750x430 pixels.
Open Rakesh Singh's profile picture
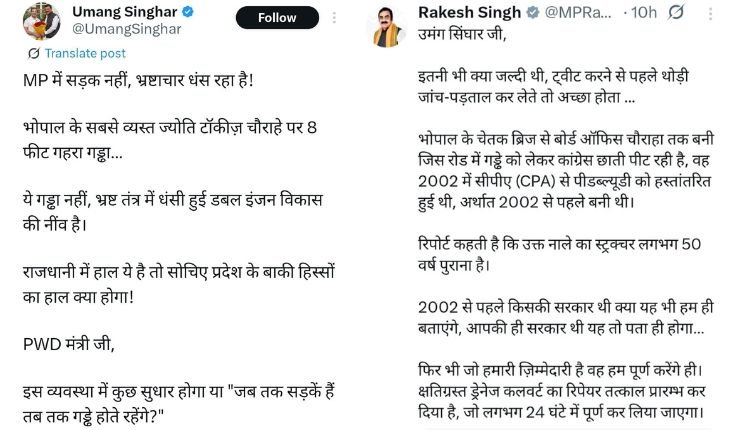(386, 28)
